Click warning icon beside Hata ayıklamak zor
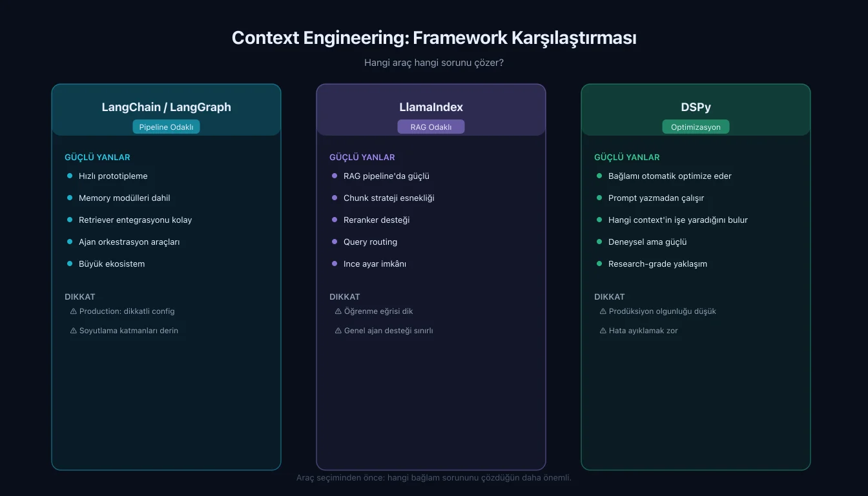This screenshot has width=868, height=496. tap(603, 331)
